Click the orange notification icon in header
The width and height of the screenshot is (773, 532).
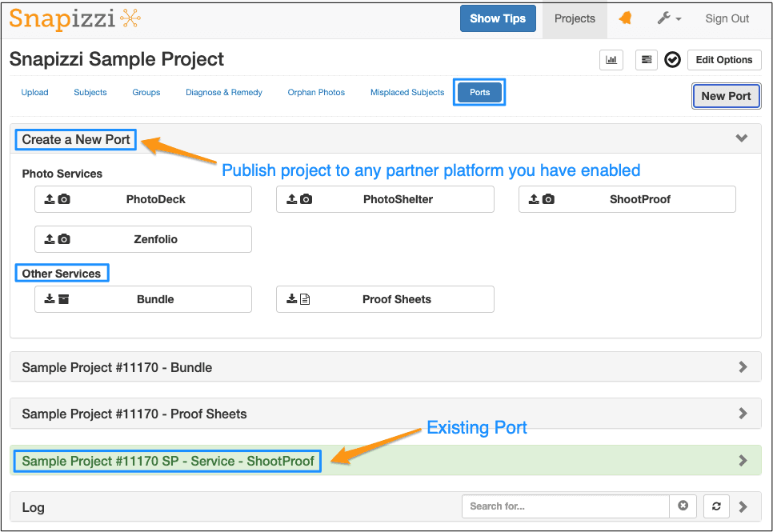click(x=625, y=18)
